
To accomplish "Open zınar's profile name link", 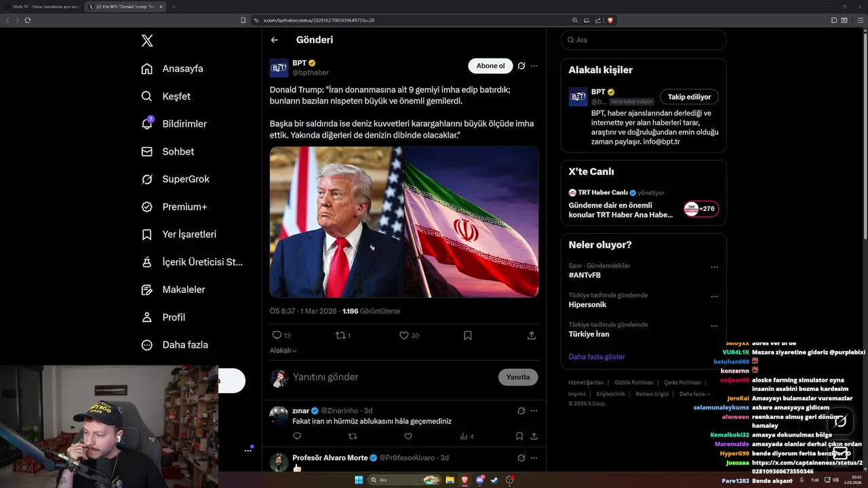I will coord(300,411).
